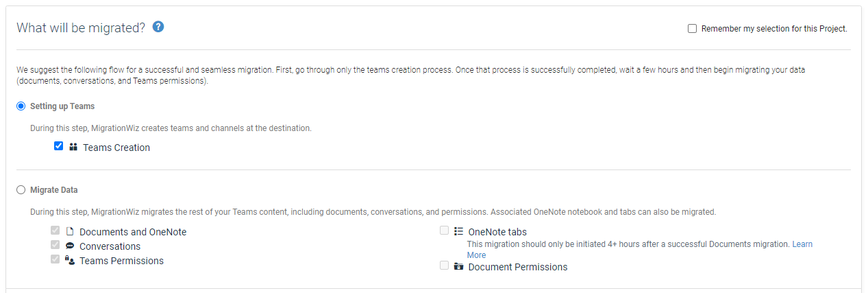The height and width of the screenshot is (293, 868).
Task: Enable Remember my selection checkbox
Action: (x=692, y=29)
